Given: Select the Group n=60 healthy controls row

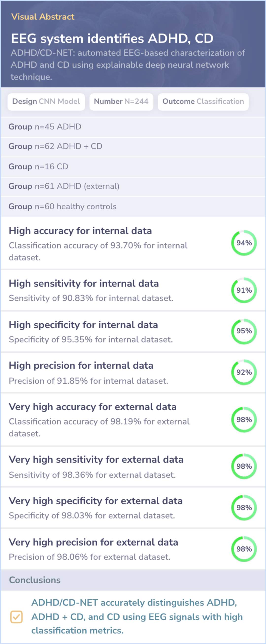Looking at the screenshot, I should pos(133,207).
